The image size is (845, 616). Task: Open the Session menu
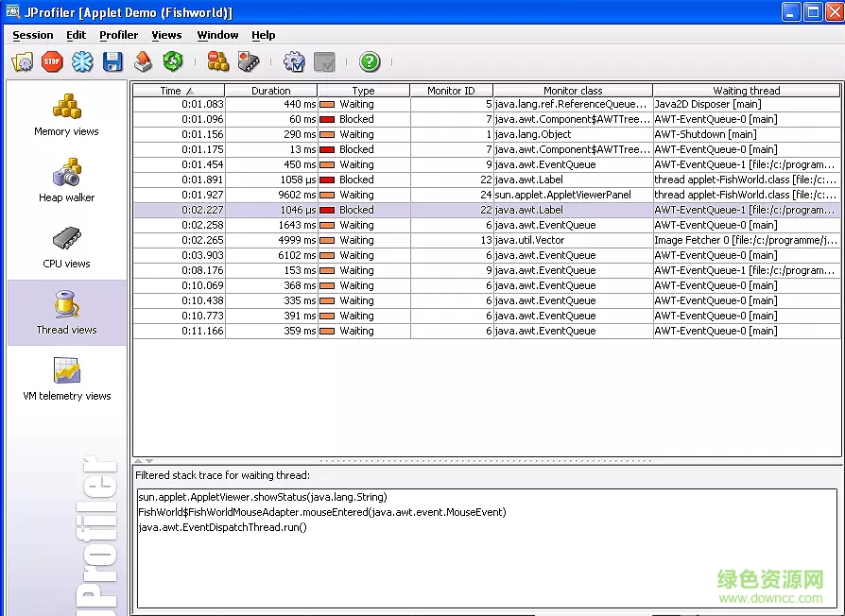click(x=33, y=35)
